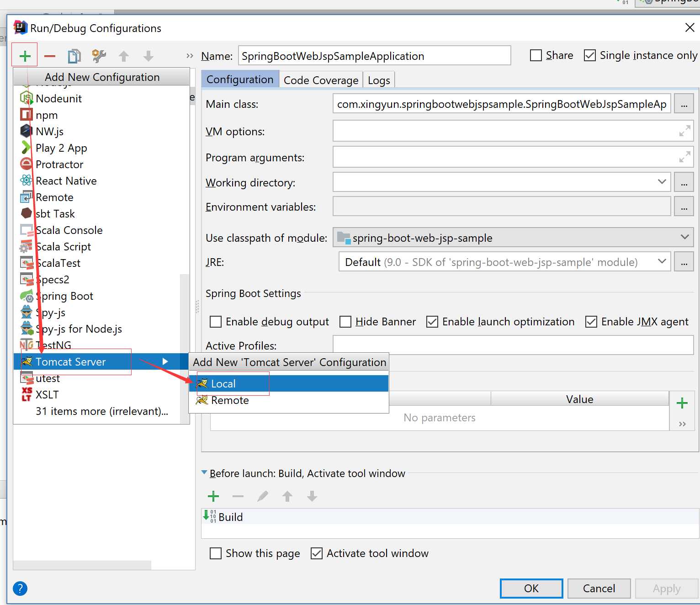
Task: Click the Move Down arrow in top toolbar
Action: point(148,56)
